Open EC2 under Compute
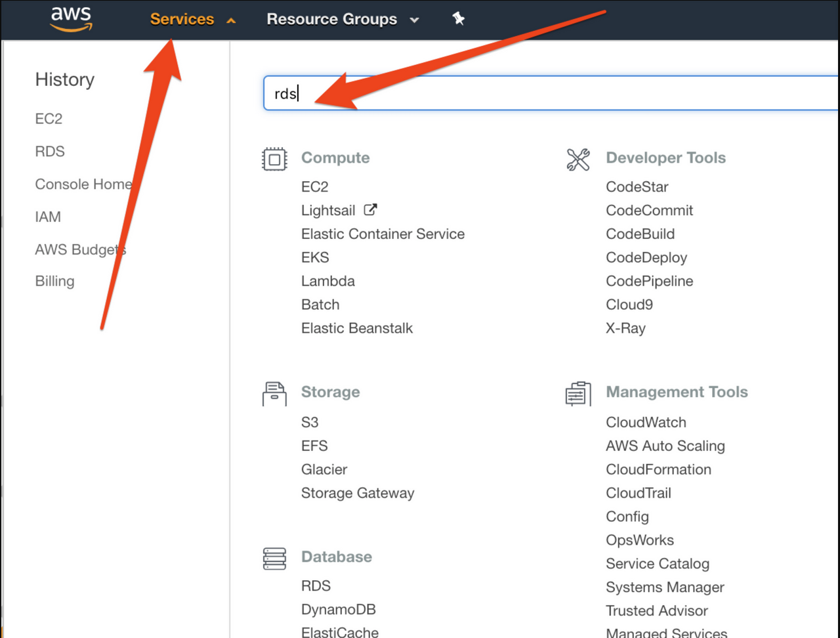840x638 pixels. click(314, 187)
